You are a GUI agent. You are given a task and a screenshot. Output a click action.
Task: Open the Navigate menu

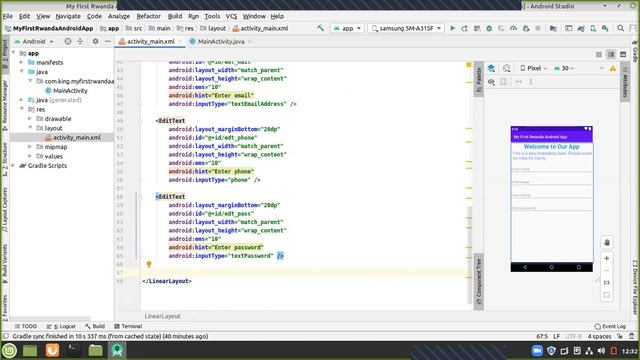point(68,16)
